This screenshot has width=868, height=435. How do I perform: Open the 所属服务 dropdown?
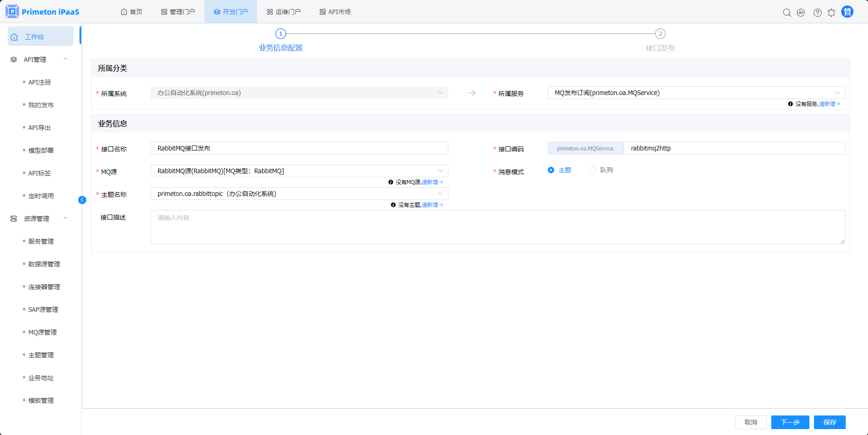(x=696, y=93)
